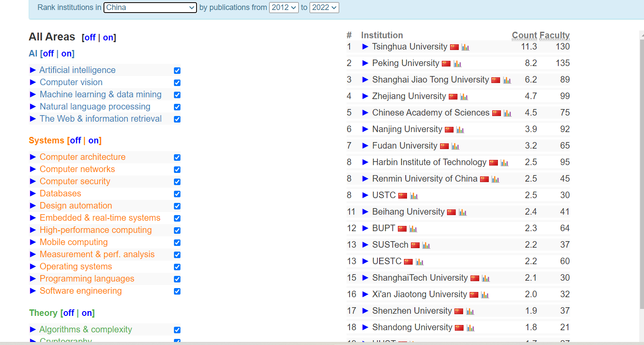The image size is (644, 345).
Task: Turn off All Areas
Action: pos(90,37)
